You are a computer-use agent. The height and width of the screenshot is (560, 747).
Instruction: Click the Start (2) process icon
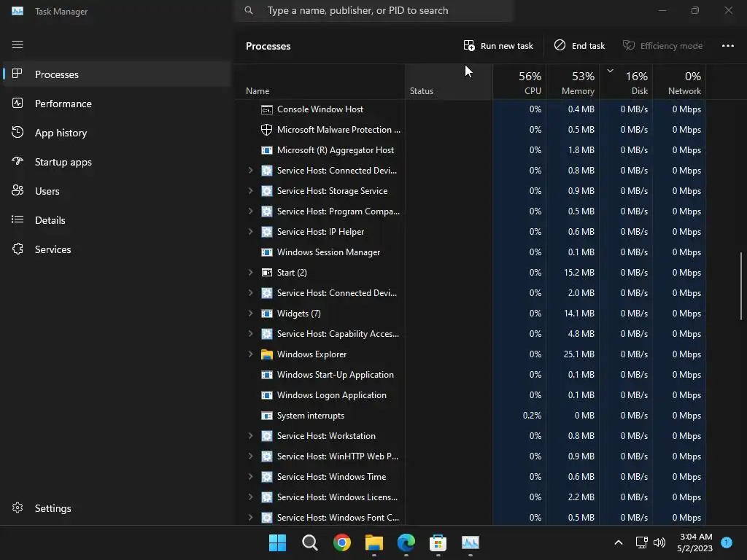pyautogui.click(x=267, y=273)
